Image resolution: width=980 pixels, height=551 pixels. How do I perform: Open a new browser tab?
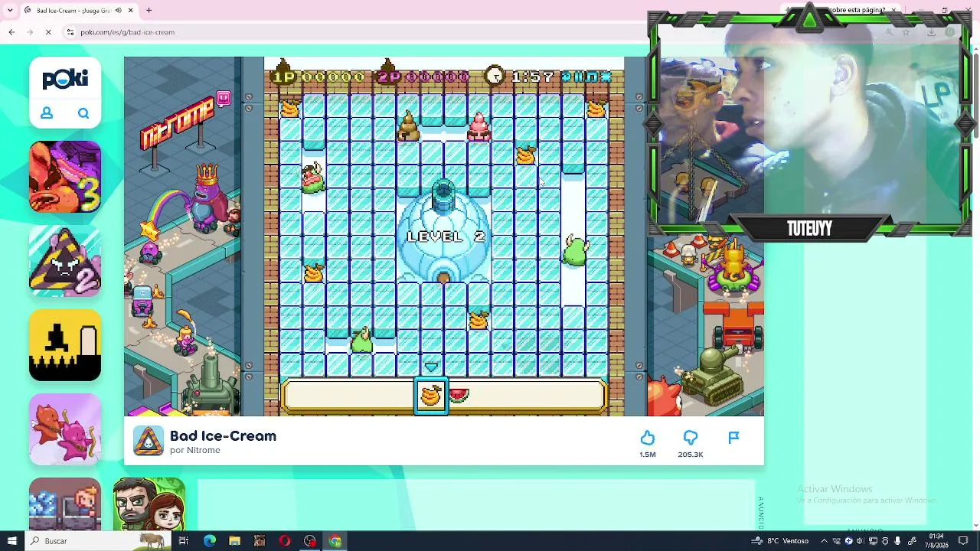[149, 10]
